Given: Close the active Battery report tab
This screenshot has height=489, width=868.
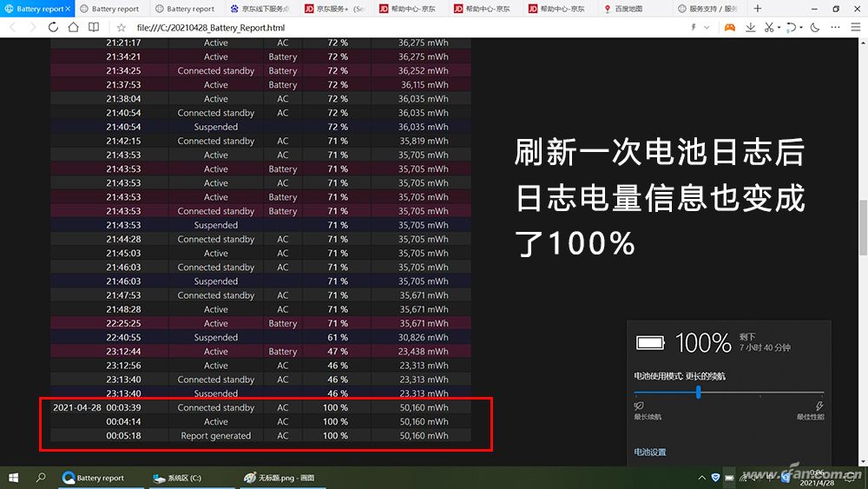Looking at the screenshot, I should tap(68, 9).
